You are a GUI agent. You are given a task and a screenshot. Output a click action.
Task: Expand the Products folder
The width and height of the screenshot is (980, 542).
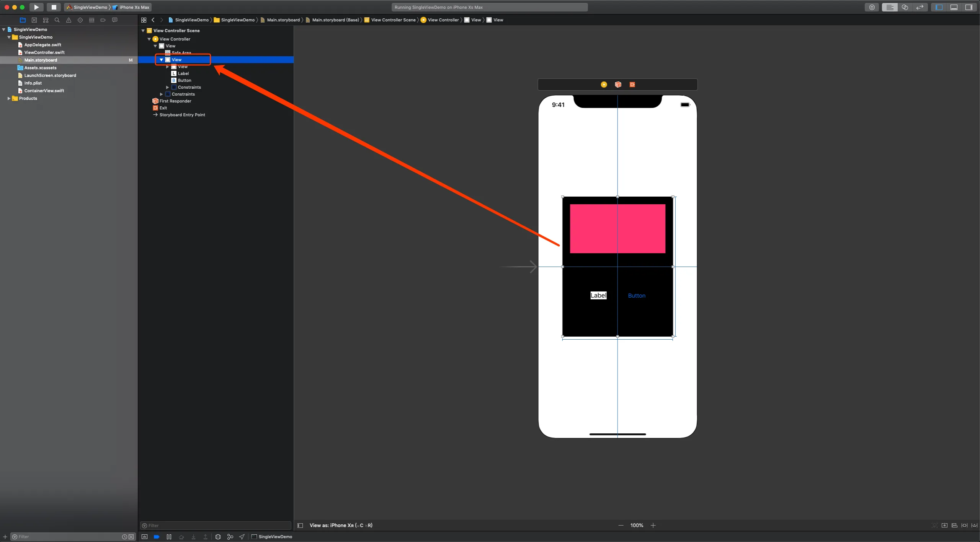coord(9,98)
